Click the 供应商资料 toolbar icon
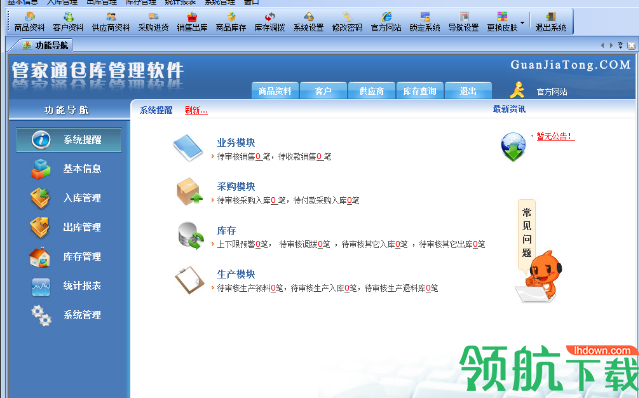 (110, 22)
